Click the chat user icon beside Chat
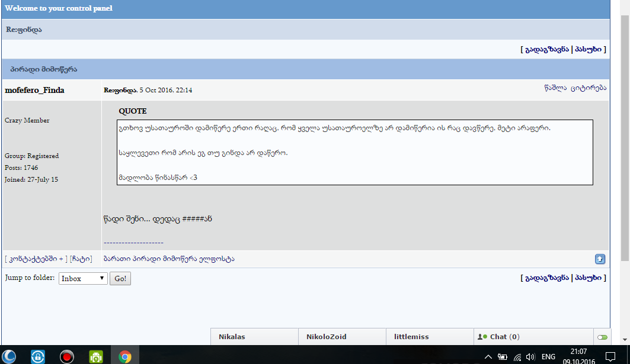The image size is (630, 364). pyautogui.click(x=482, y=337)
